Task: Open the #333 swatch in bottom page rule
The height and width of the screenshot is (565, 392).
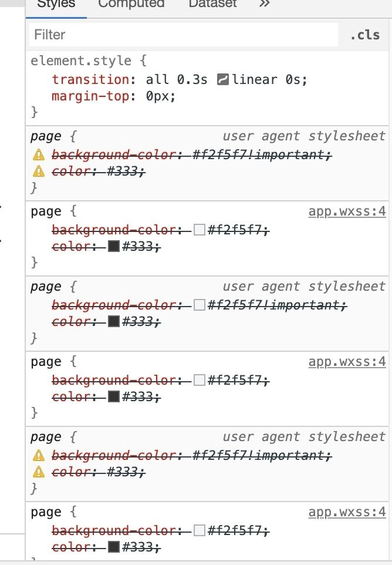Action: [x=114, y=547]
